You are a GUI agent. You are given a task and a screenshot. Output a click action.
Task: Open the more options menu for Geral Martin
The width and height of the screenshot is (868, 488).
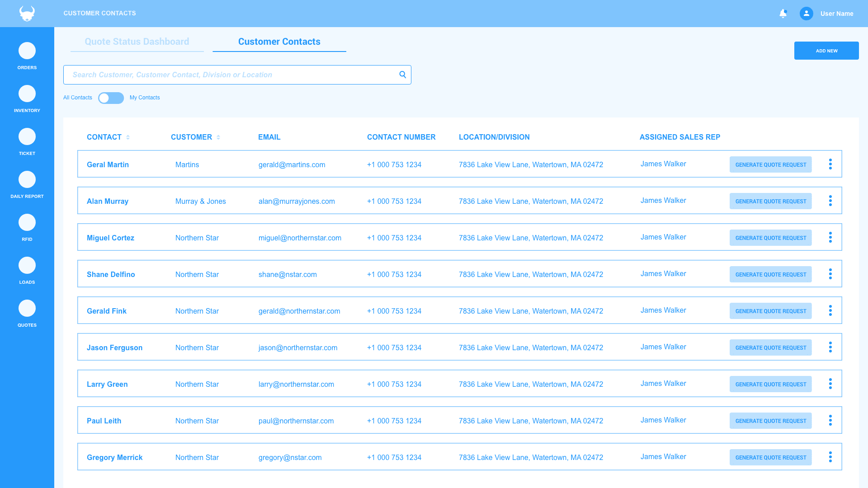click(830, 164)
